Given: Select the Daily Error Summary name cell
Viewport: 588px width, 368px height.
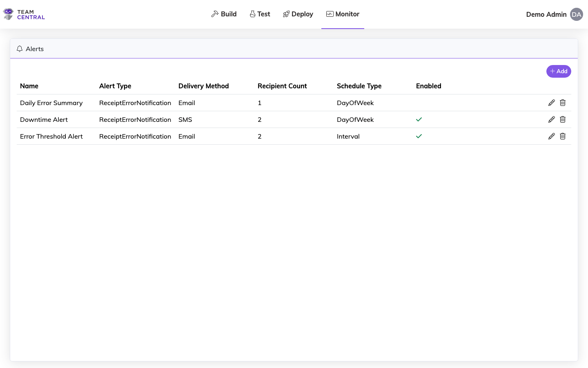Looking at the screenshot, I should click(51, 103).
